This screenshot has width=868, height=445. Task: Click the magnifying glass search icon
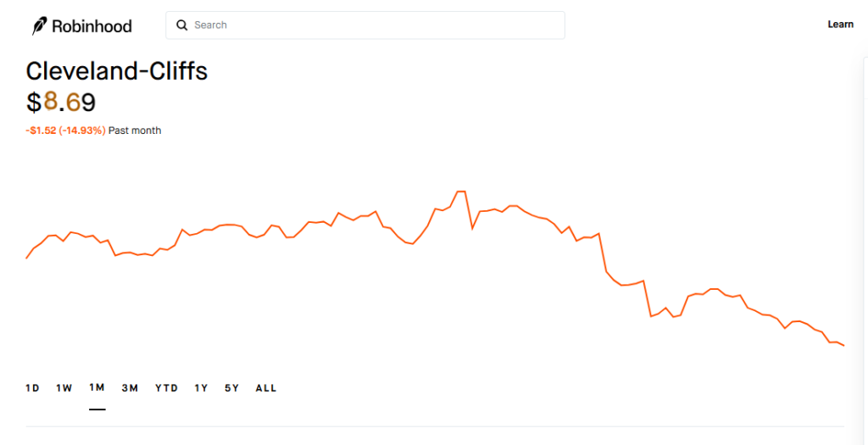181,25
